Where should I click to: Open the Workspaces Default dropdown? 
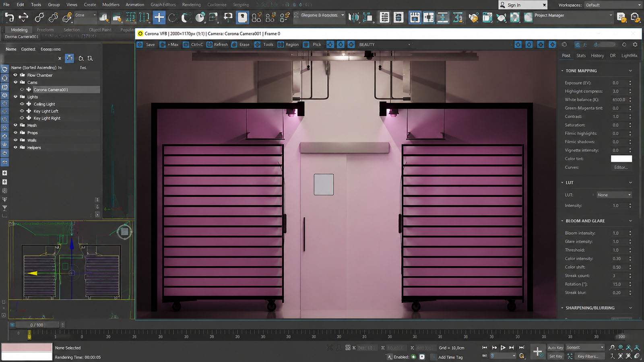pos(613,5)
